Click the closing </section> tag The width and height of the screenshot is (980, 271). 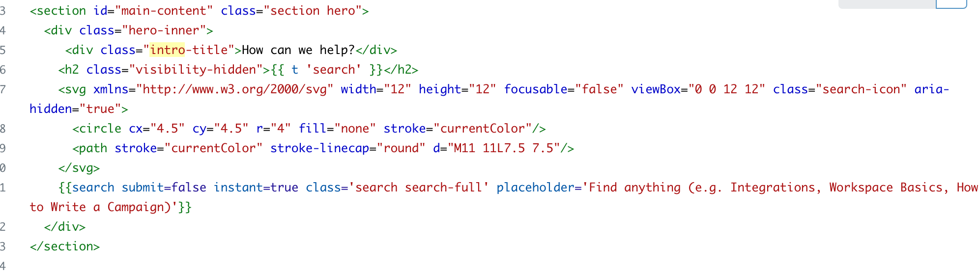[x=64, y=246]
